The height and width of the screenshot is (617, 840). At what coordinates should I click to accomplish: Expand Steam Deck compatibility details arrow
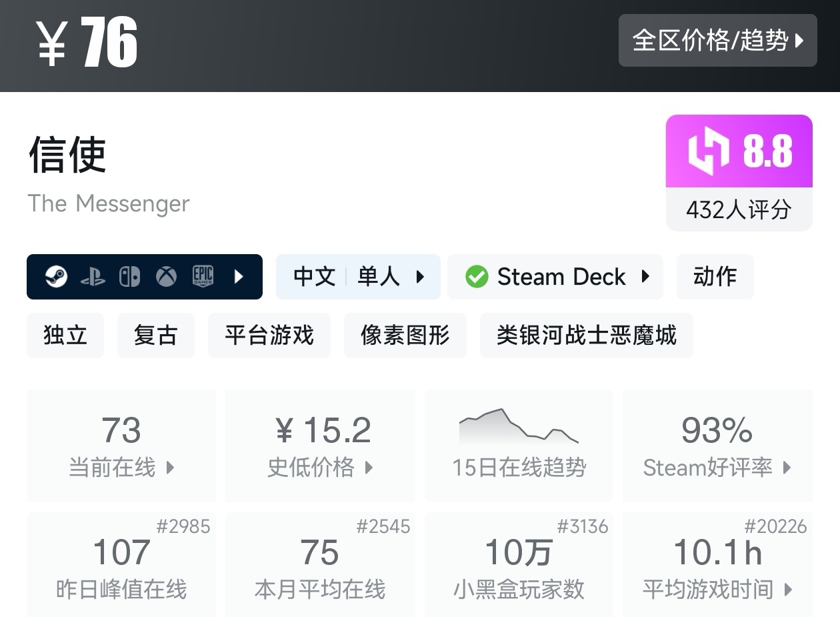(645, 276)
